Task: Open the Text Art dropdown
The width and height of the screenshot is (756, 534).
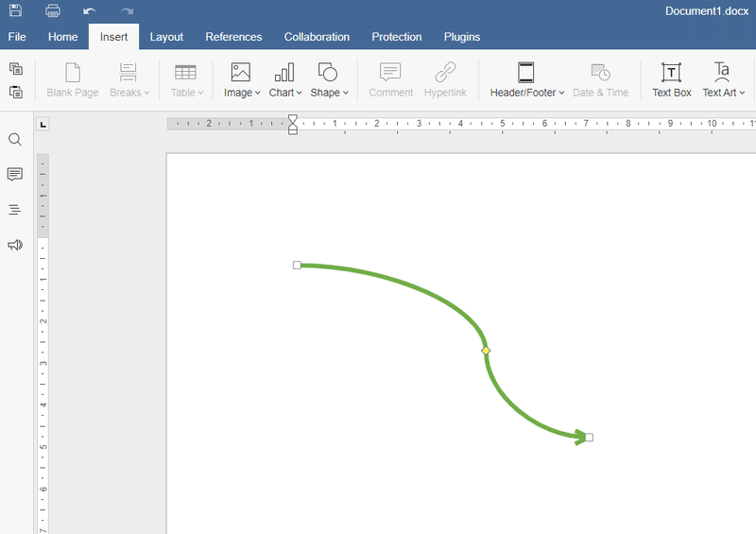Action: [x=723, y=80]
